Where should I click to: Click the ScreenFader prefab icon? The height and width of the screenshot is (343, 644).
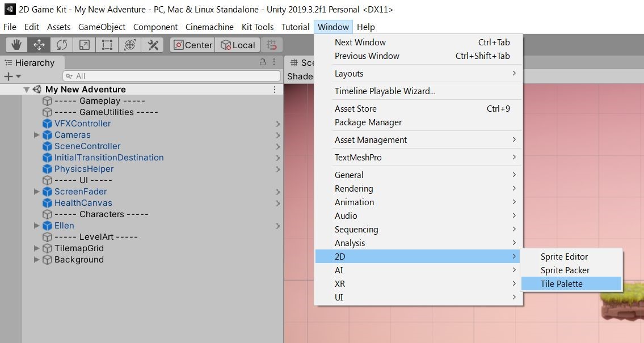click(47, 192)
